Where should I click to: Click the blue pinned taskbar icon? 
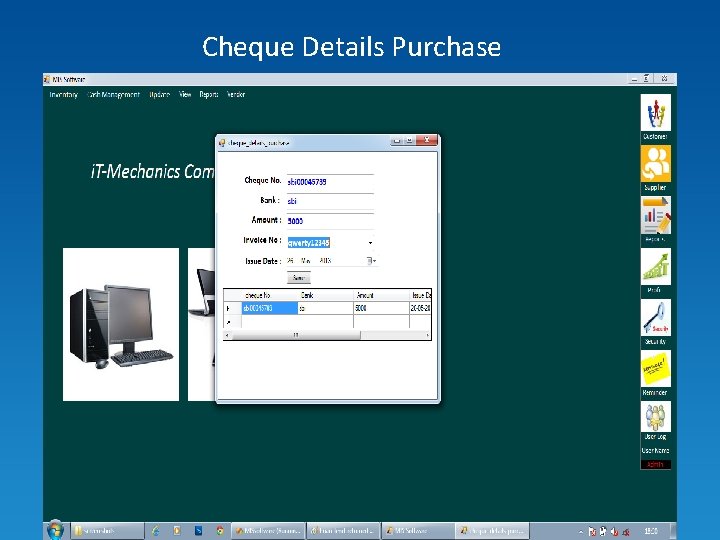click(198, 530)
